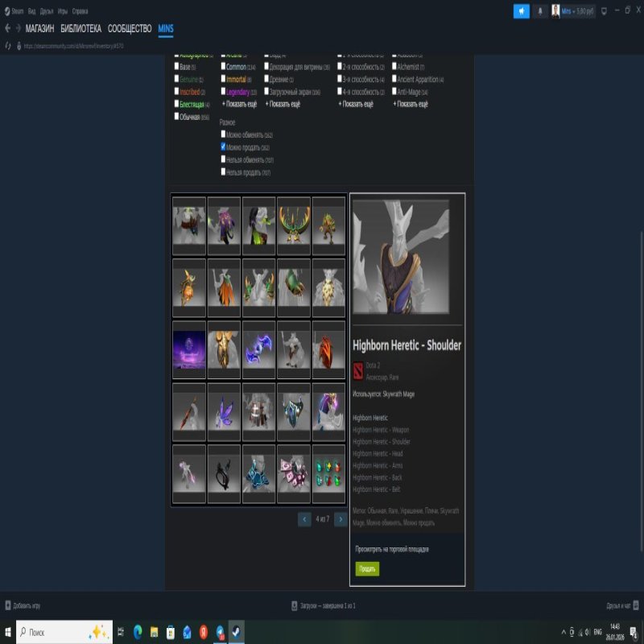644x644 pixels.
Task: Click the page reload icon by URL
Action: [8, 46]
